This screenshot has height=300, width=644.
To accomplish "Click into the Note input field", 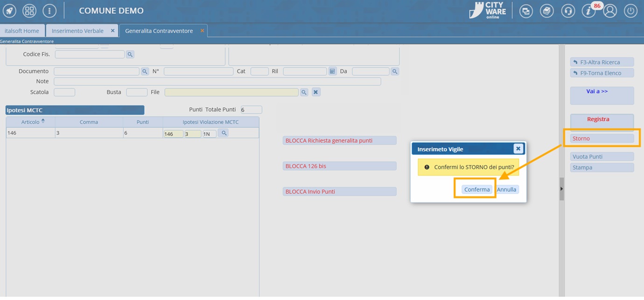I will (x=217, y=82).
